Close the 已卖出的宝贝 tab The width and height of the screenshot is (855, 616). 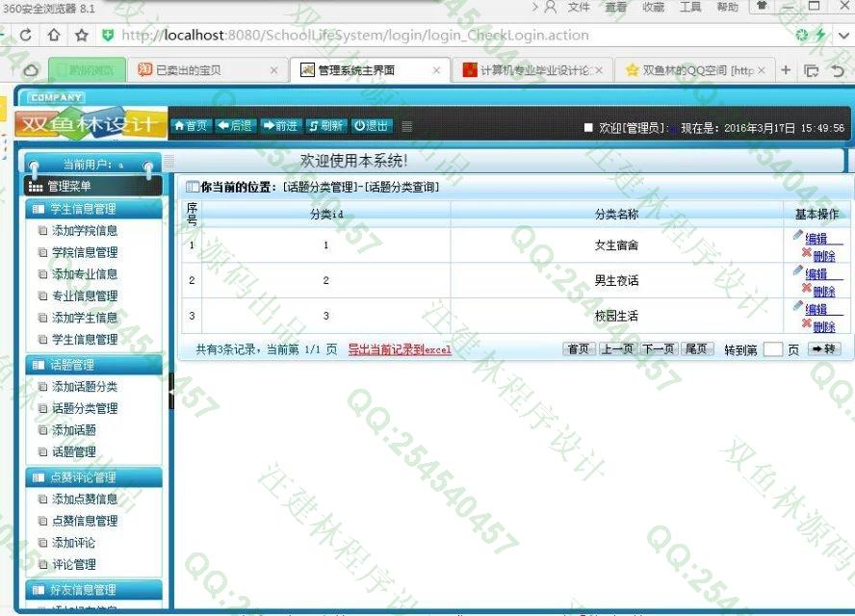tap(273, 70)
